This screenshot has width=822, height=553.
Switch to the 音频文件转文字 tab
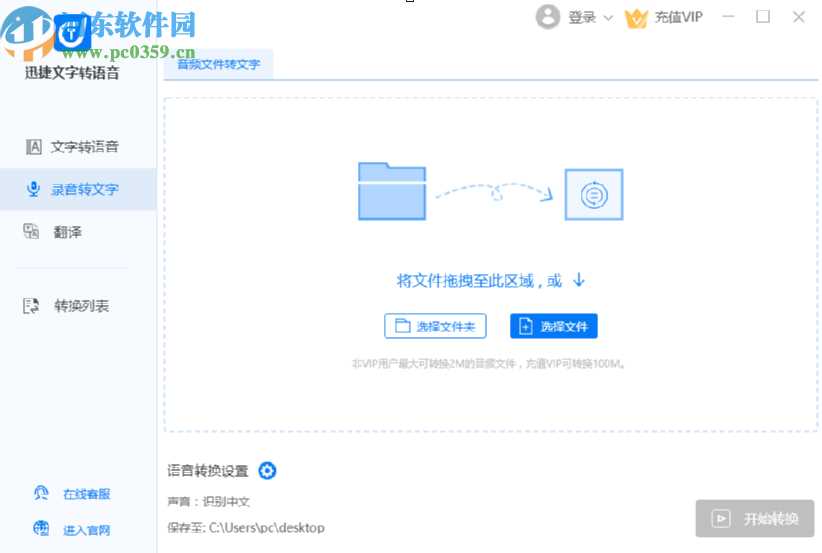point(218,64)
